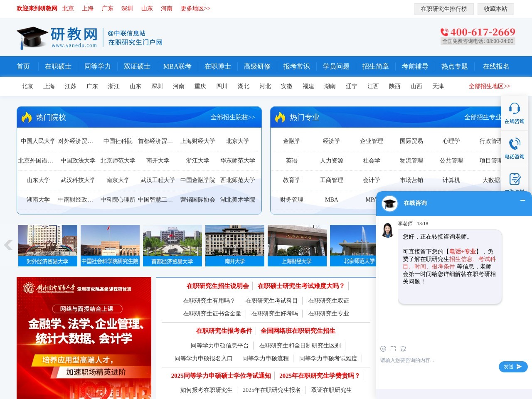This screenshot has height=399, width=532.
Task: Click the screenshot capture icon in chat toolbar
Action: (393, 349)
